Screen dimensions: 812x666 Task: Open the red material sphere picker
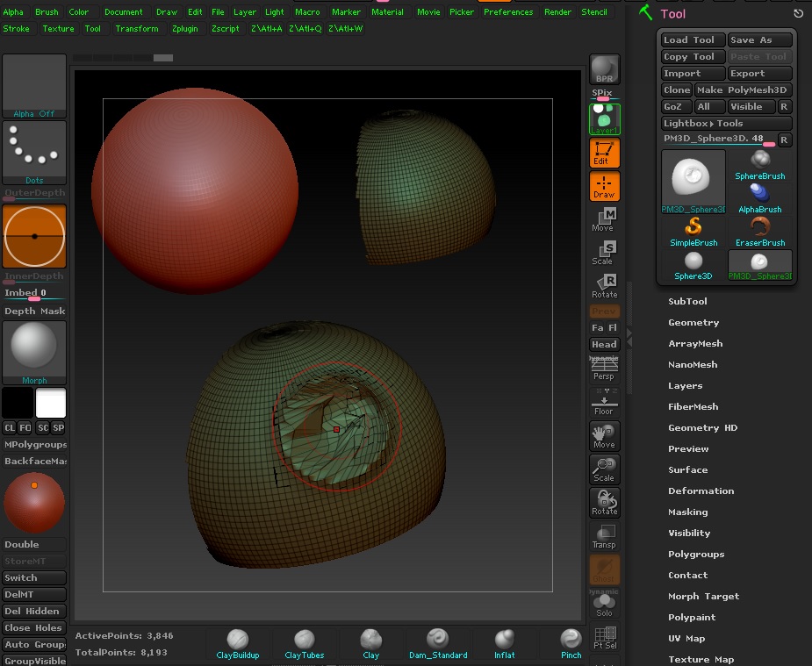34,503
